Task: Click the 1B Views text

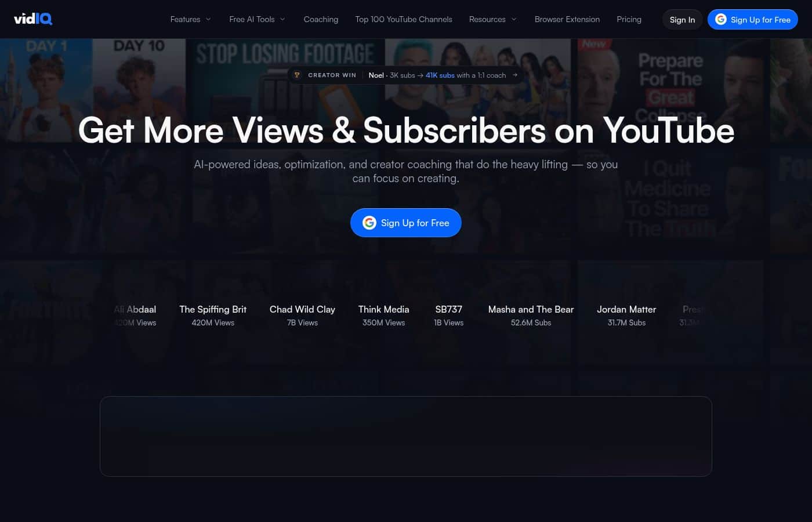Action: coord(449,322)
